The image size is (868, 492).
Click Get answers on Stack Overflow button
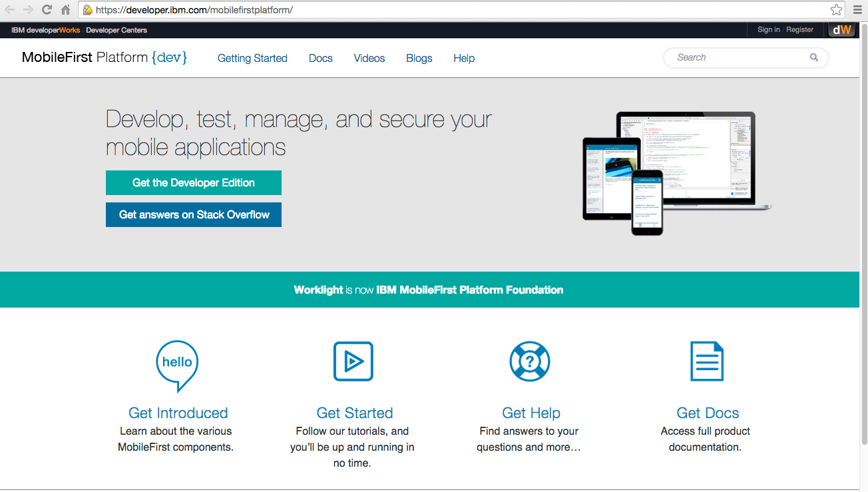point(194,214)
